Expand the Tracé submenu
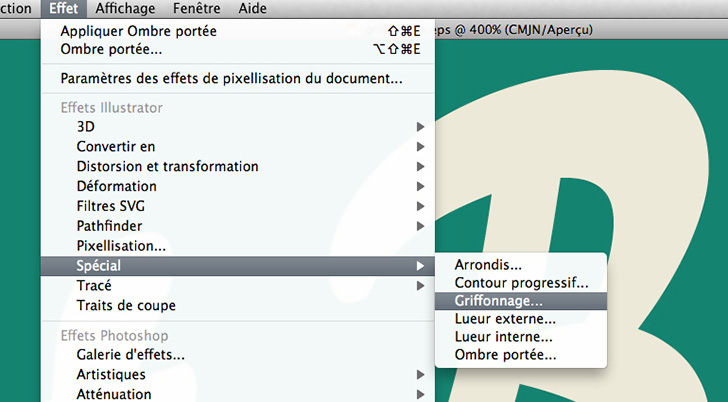This screenshot has height=402, width=728. [238, 285]
